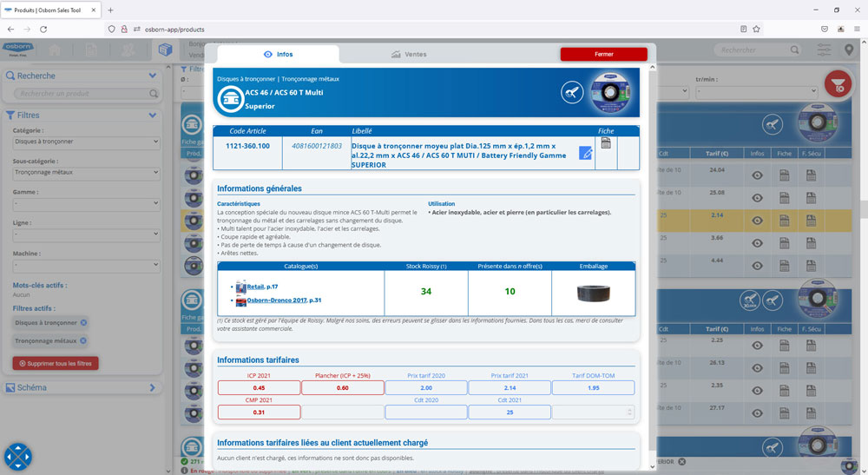The width and height of the screenshot is (868, 475).
Task: Show infos via eye in 2.25 row
Action: click(x=757, y=346)
